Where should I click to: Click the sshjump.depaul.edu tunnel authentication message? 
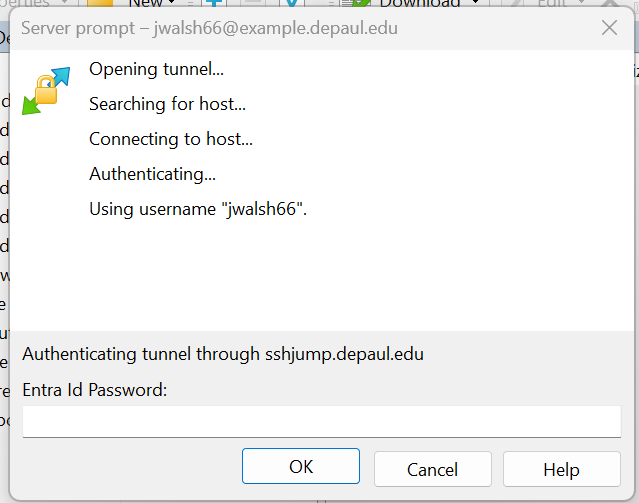click(229, 354)
